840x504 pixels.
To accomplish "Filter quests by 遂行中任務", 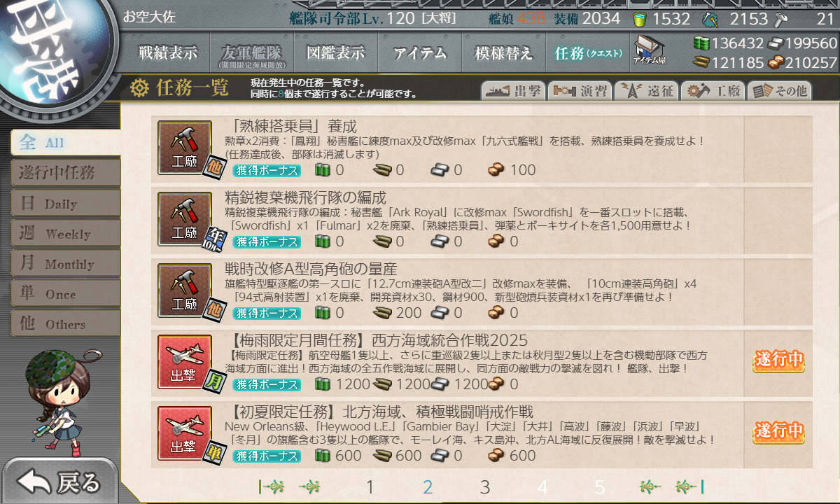I will click(65, 172).
